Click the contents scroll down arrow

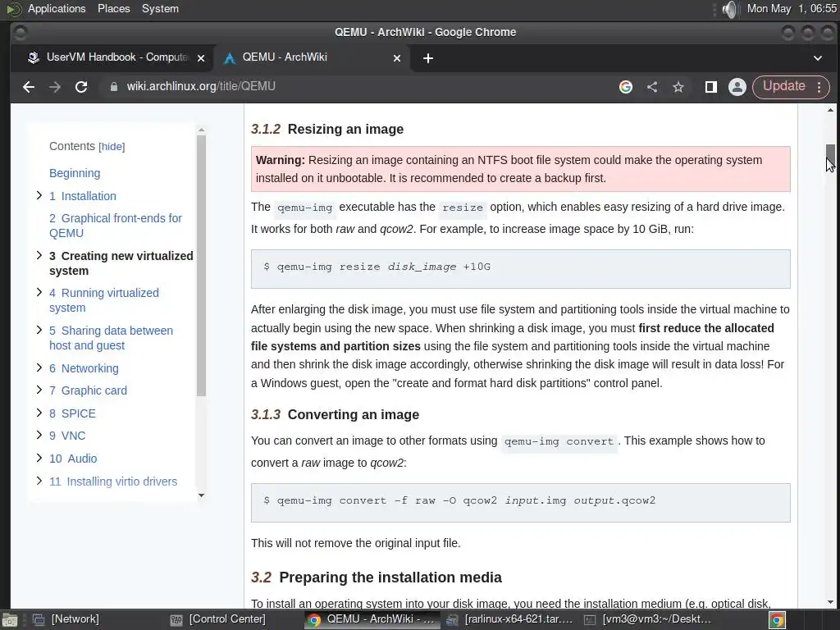click(x=202, y=495)
